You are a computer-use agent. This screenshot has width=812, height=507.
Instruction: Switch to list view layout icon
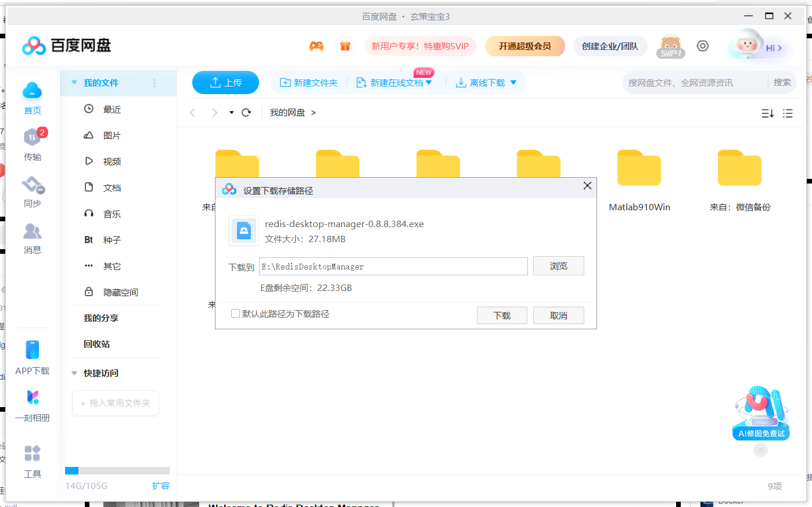[x=788, y=113]
